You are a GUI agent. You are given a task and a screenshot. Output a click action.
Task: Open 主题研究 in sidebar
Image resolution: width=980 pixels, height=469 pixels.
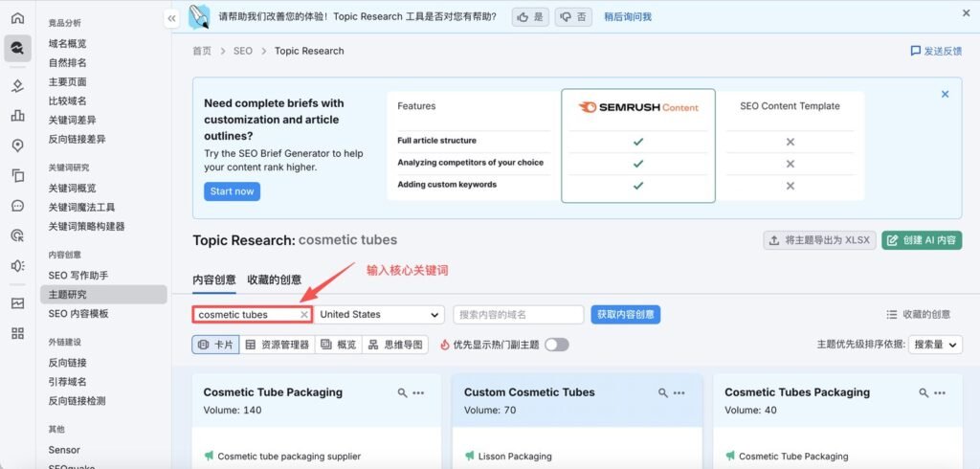[x=103, y=295]
